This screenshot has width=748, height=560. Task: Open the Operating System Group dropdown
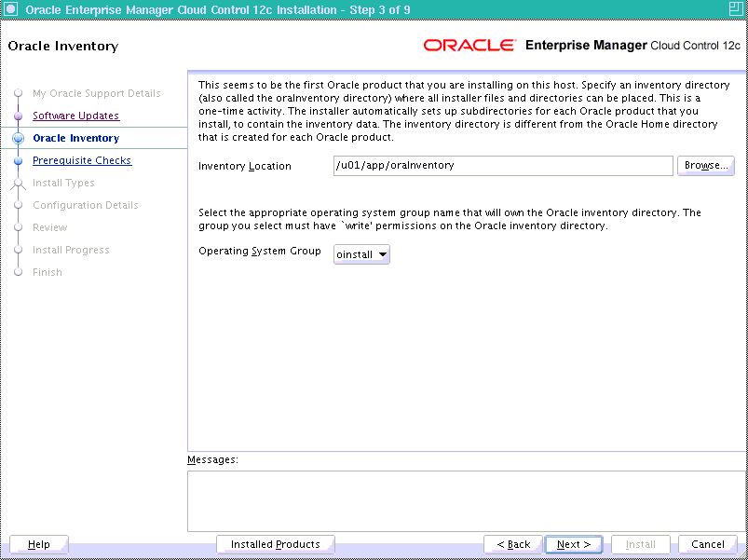[361, 254]
